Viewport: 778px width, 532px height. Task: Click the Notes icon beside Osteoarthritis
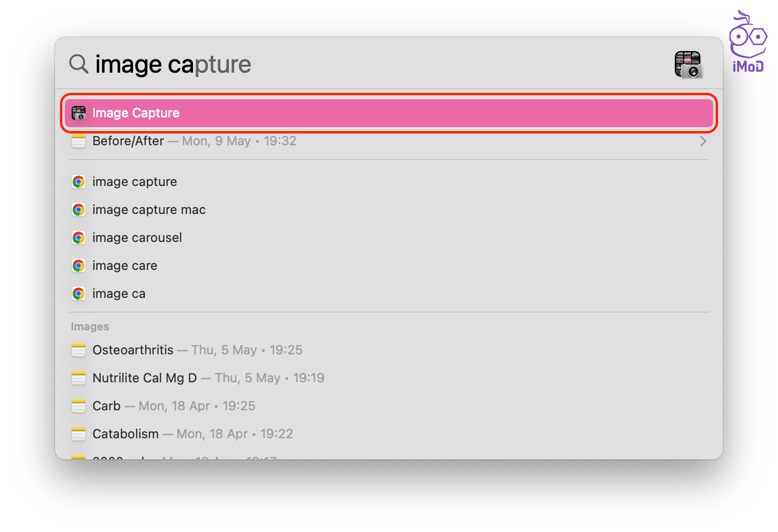click(79, 350)
